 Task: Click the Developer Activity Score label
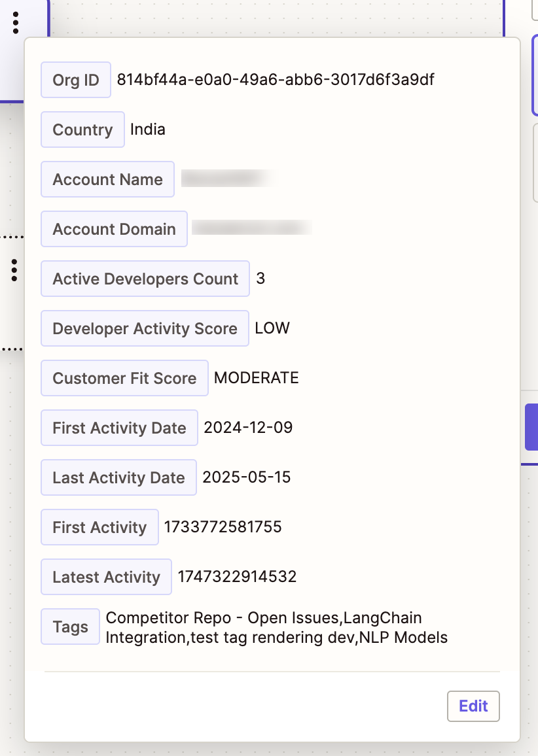tap(145, 328)
